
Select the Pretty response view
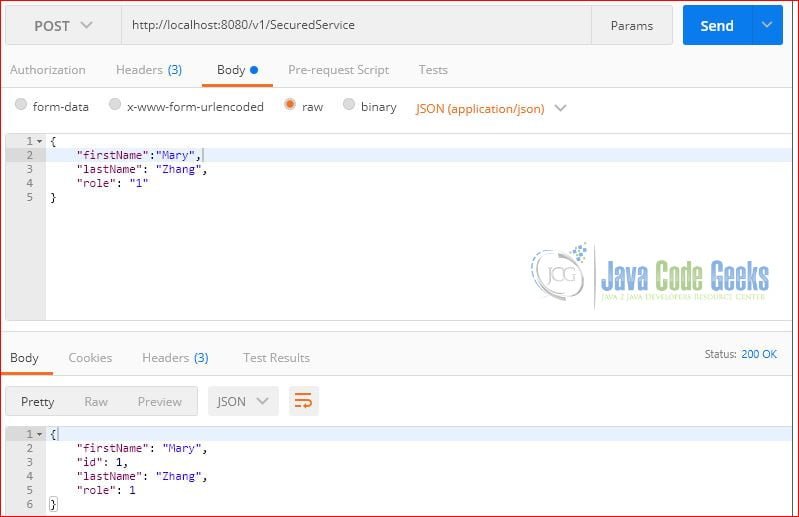[37, 402]
